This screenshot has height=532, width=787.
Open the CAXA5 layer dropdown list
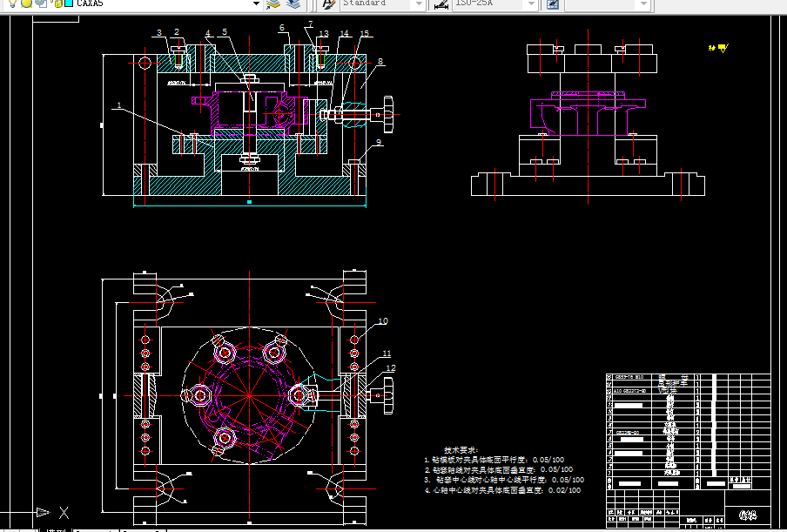256,3
